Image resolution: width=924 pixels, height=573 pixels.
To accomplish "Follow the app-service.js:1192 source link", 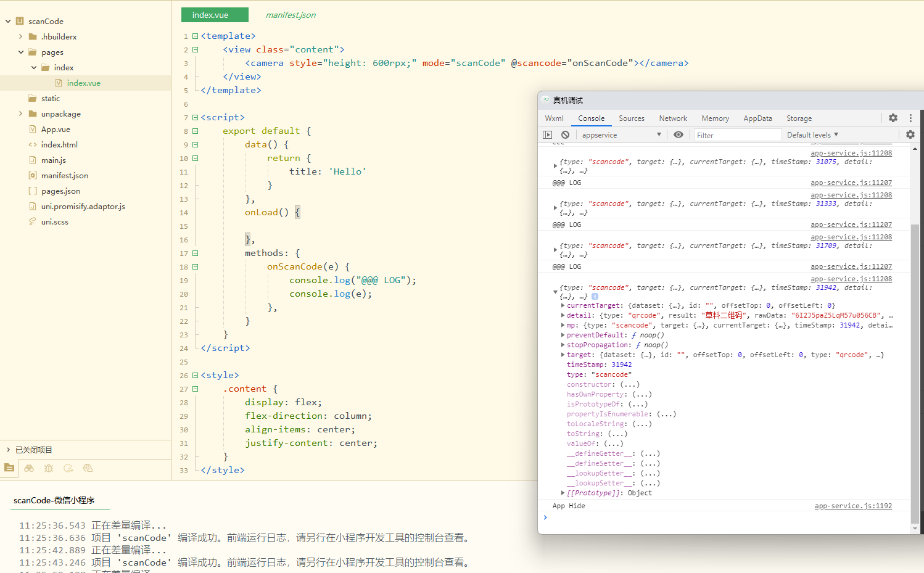I will pos(853,506).
